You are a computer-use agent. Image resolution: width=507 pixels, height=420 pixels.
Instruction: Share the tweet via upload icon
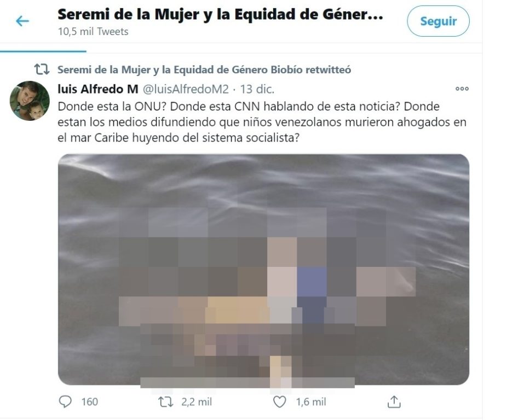[x=394, y=401]
